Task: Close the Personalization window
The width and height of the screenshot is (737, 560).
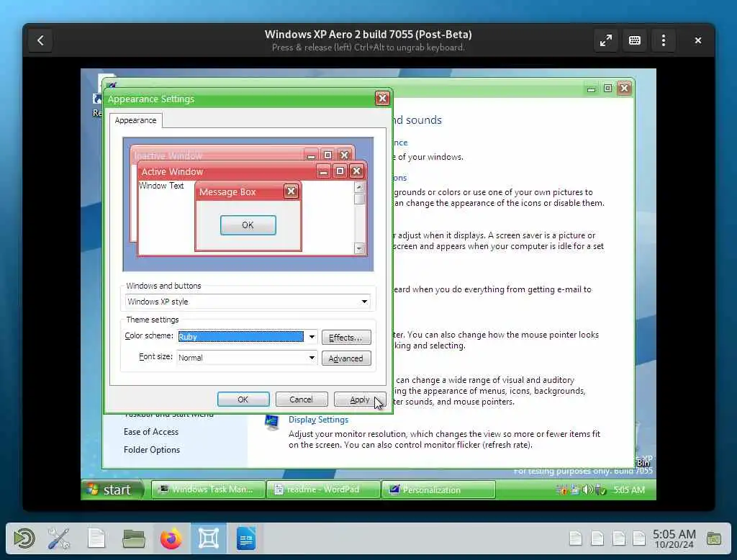Action: 624,89
